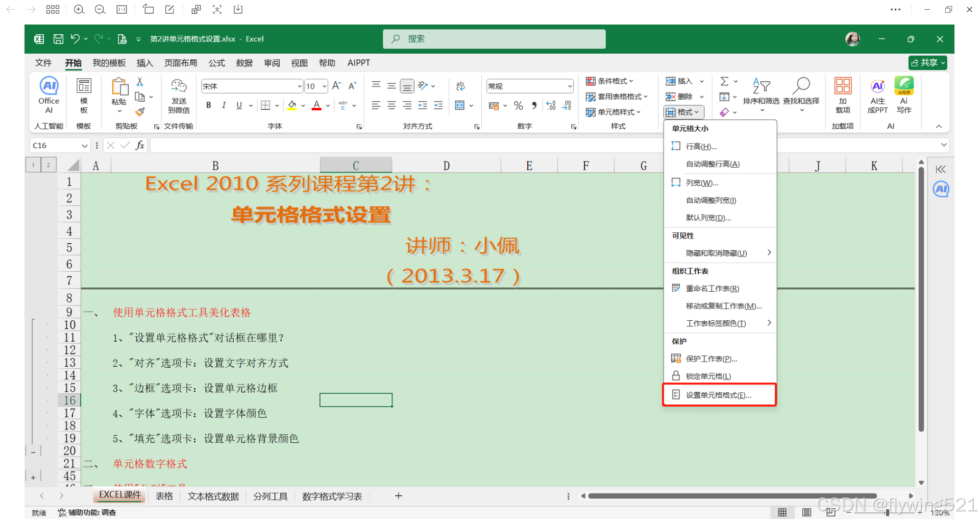Screen dimensions: 980x521
Task: Switch to 文本格式数据 sheet tab
Action: [x=213, y=496]
